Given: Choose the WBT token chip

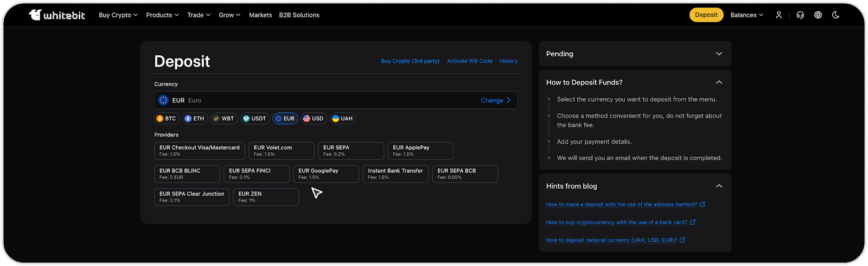Looking at the screenshot, I should [x=224, y=119].
